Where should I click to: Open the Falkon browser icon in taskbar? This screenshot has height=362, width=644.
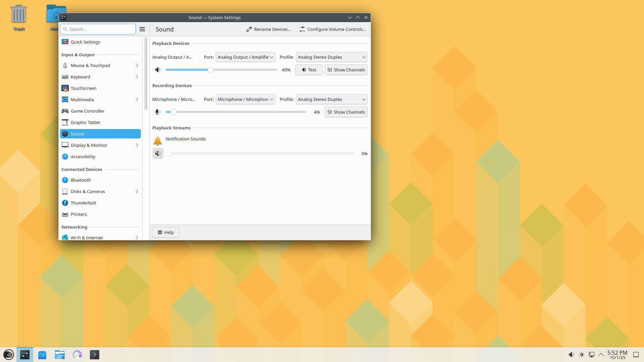77,355
